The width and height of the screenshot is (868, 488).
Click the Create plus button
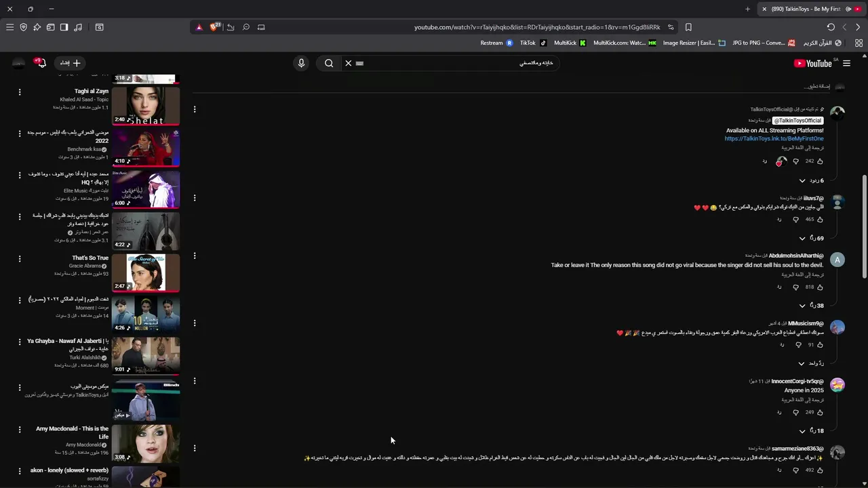click(70, 63)
